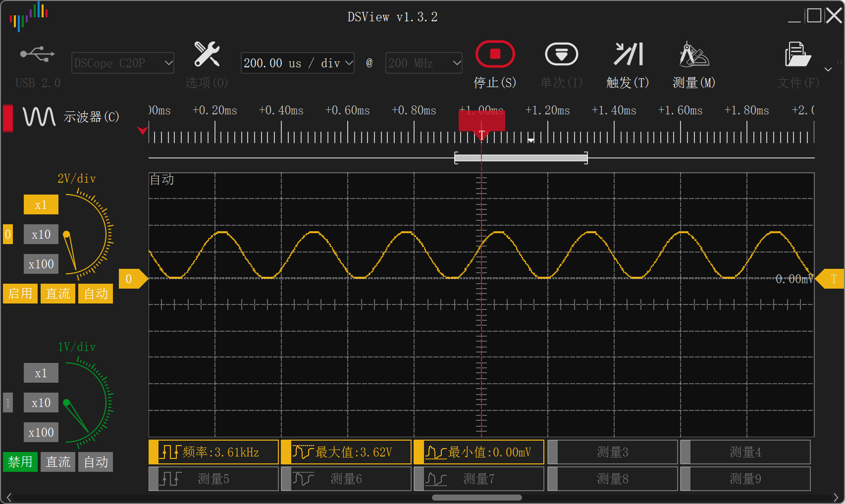Viewport: 845px width, 504px height.
Task: Click the 触发(T) menu label
Action: click(x=628, y=83)
